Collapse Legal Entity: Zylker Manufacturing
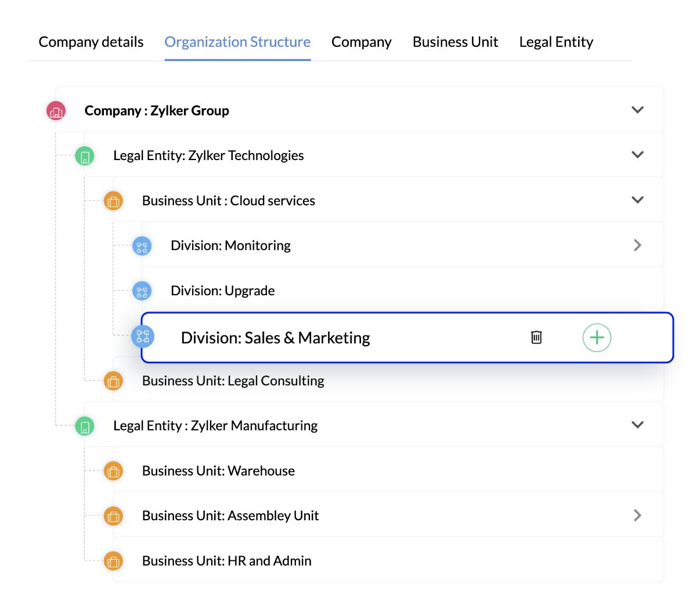700x616 pixels. point(637,425)
